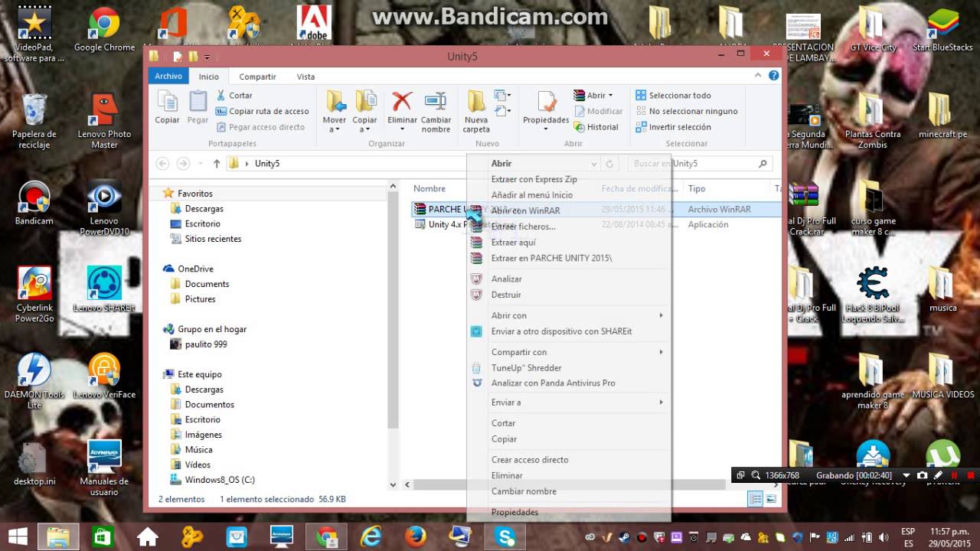Choose Destruir in context menu
The image size is (980, 551).
click(x=569, y=295)
